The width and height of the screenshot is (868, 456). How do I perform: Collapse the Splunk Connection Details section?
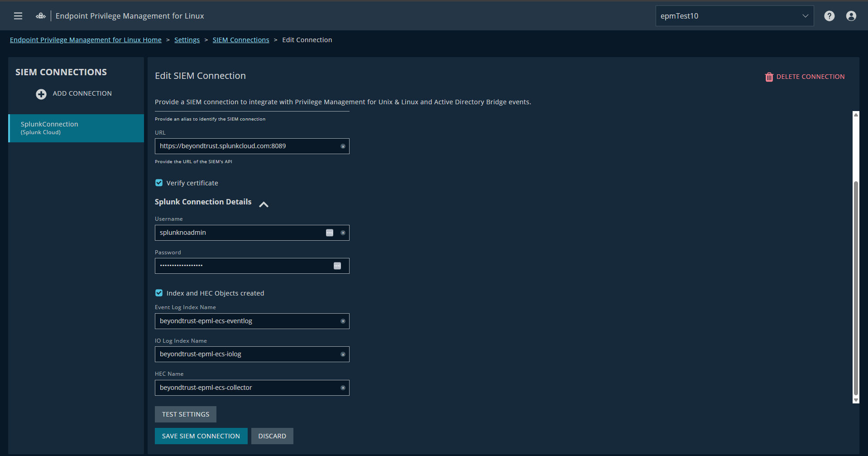pos(264,204)
